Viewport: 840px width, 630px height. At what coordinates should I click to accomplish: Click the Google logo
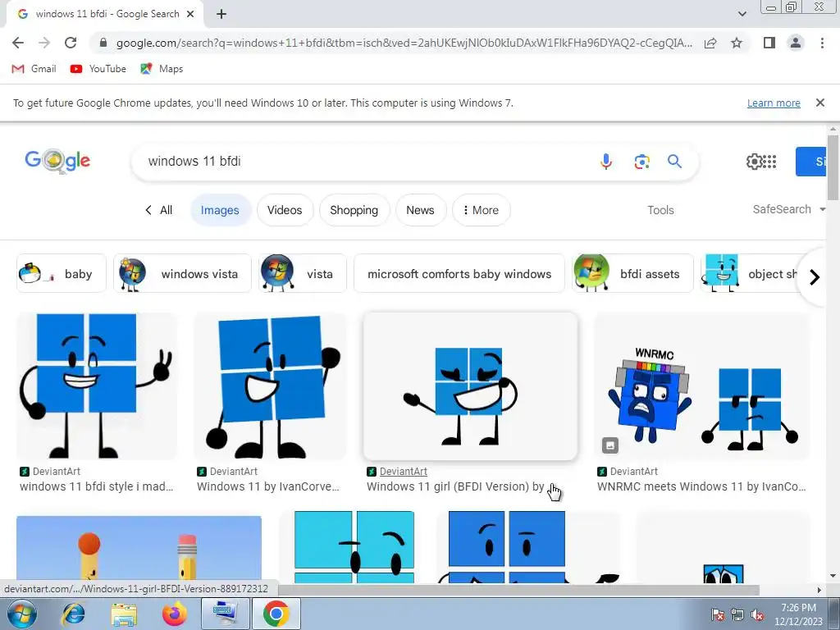coord(57,161)
